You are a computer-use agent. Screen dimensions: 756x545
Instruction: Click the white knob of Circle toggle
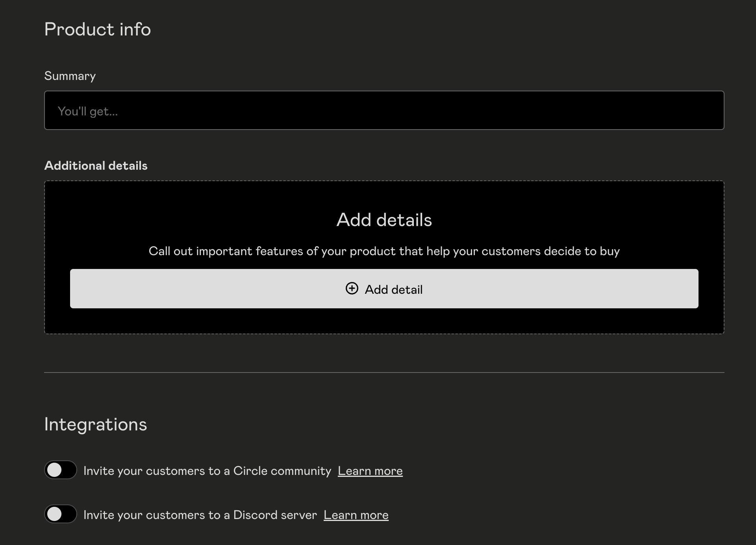(54, 470)
